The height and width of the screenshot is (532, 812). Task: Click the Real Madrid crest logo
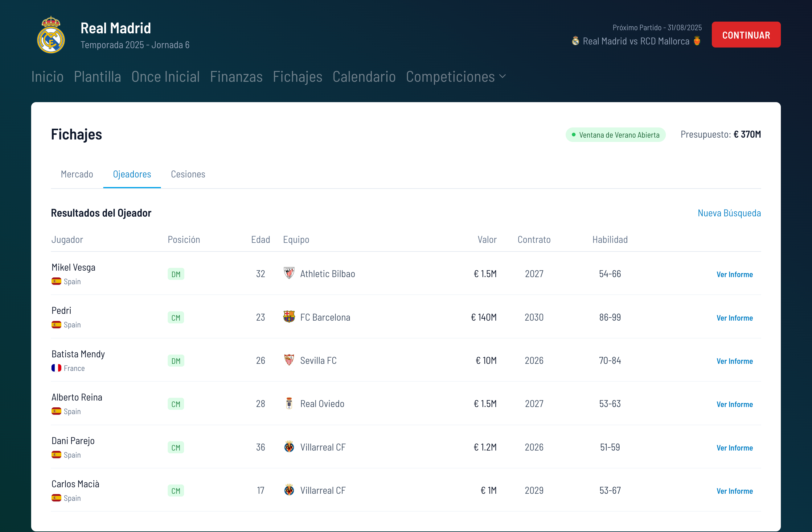tap(51, 35)
